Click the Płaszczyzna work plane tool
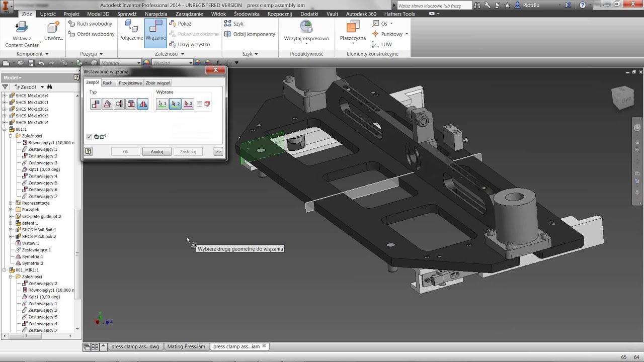The height and width of the screenshot is (362, 644). [353, 31]
